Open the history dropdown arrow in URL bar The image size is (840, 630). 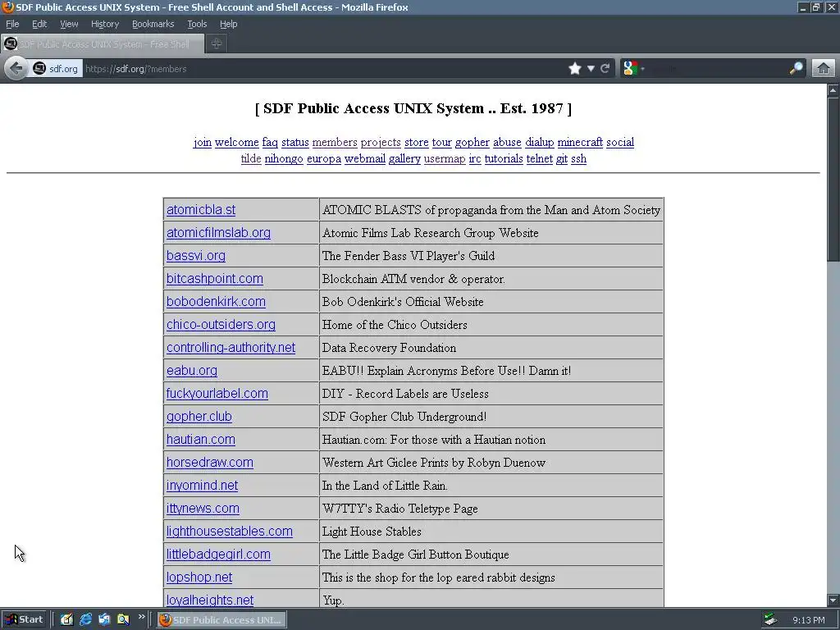[x=591, y=69]
